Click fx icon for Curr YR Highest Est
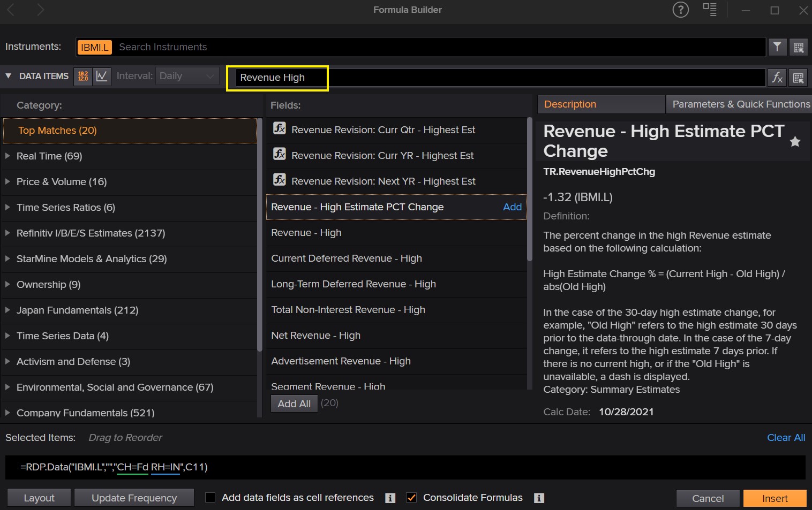The height and width of the screenshot is (510, 812). click(280, 154)
